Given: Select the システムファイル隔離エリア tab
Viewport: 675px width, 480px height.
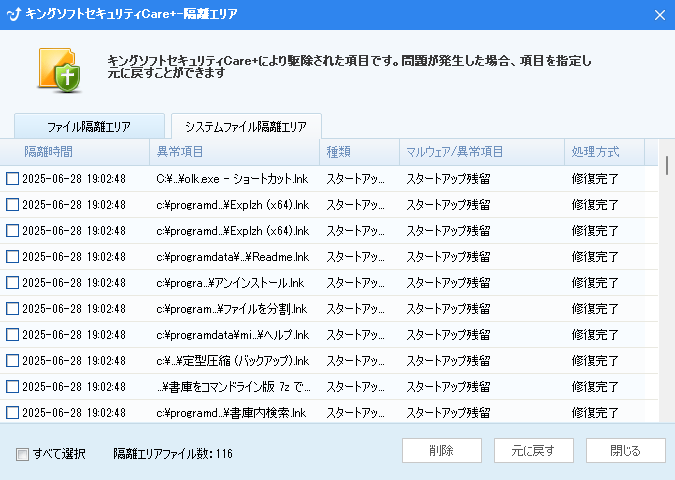Looking at the screenshot, I should [246, 127].
